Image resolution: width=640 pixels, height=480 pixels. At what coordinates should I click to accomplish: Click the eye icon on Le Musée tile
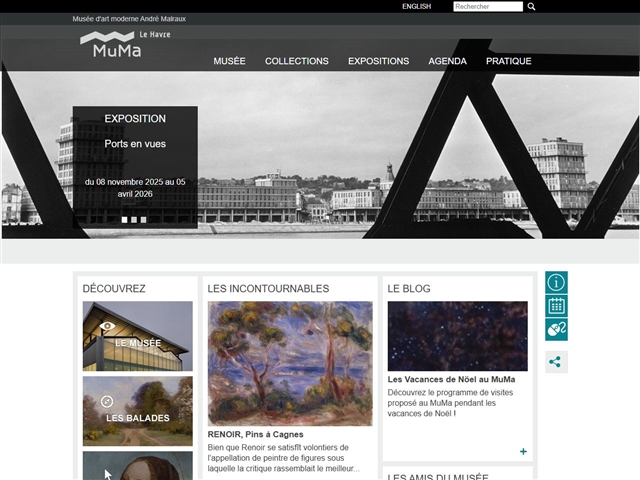click(x=108, y=326)
